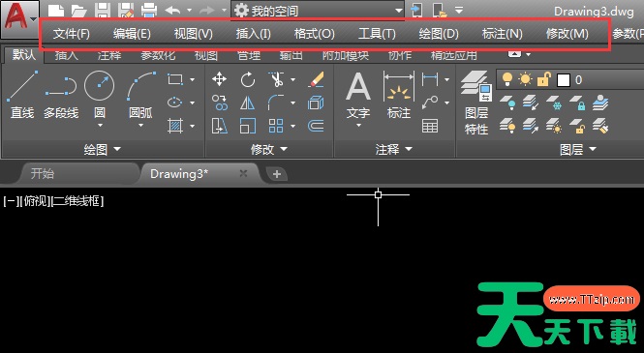Select the 多段线 polyline tool
Image resolution: width=644 pixels, height=353 pixels.
(x=61, y=95)
